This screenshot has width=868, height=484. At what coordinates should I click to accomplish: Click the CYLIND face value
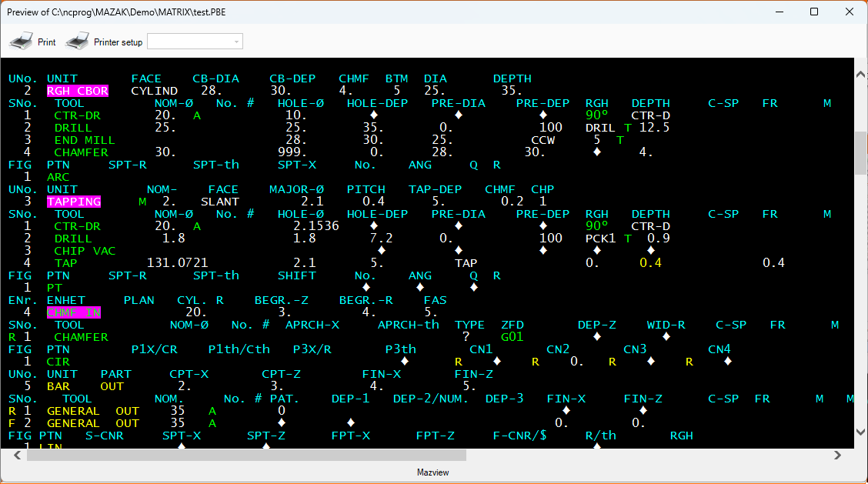pyautogui.click(x=155, y=91)
